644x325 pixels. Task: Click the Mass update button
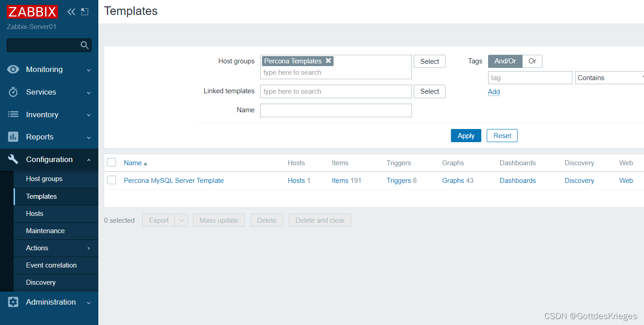click(x=219, y=220)
